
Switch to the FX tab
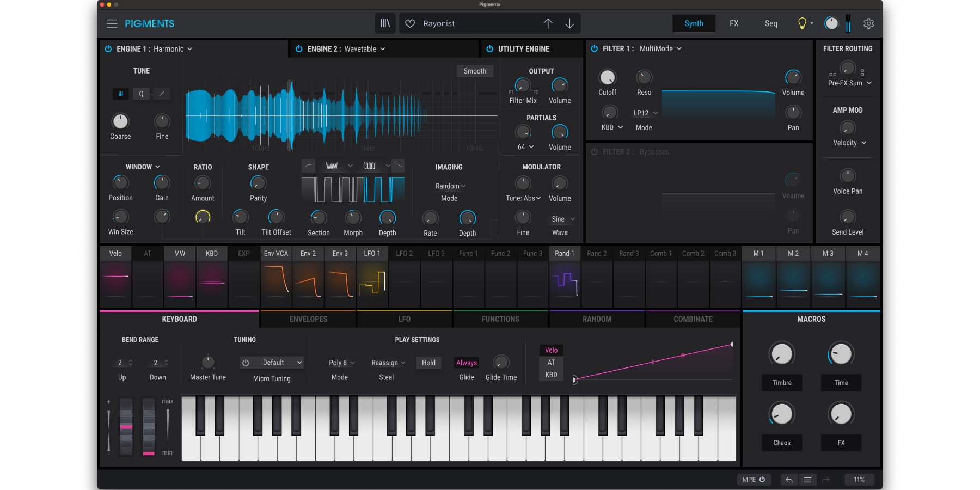(734, 23)
